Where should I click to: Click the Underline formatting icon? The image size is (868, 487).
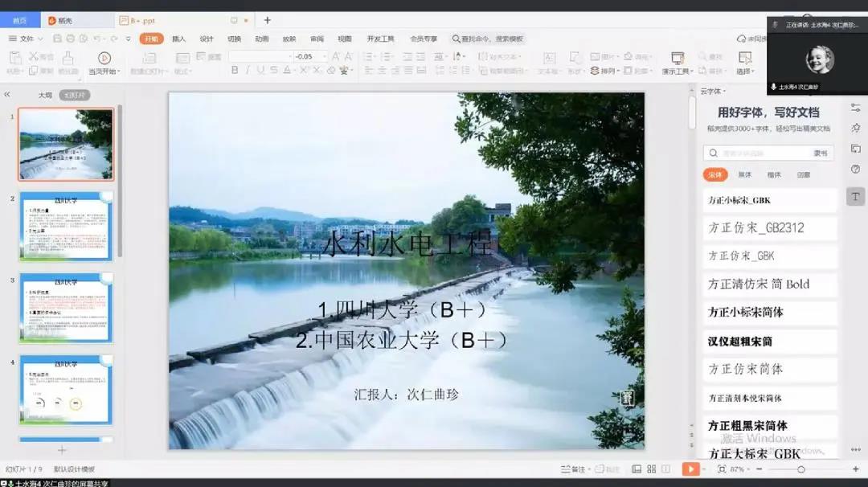[260, 71]
